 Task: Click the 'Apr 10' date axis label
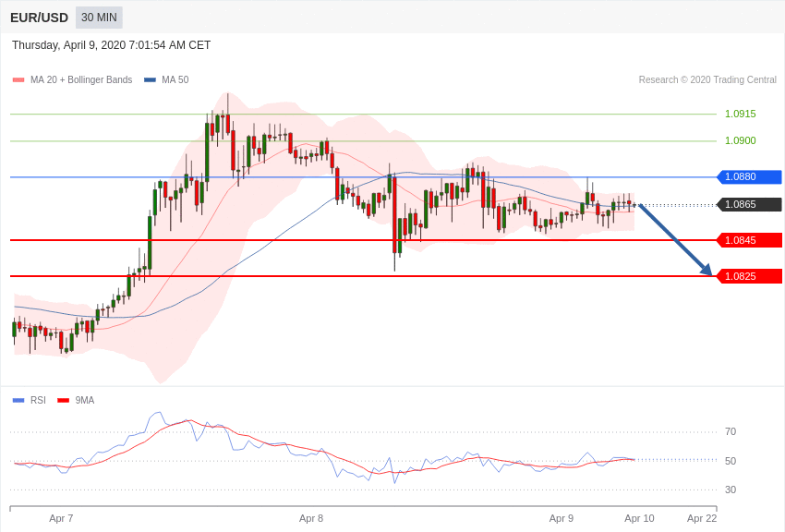coord(639,518)
